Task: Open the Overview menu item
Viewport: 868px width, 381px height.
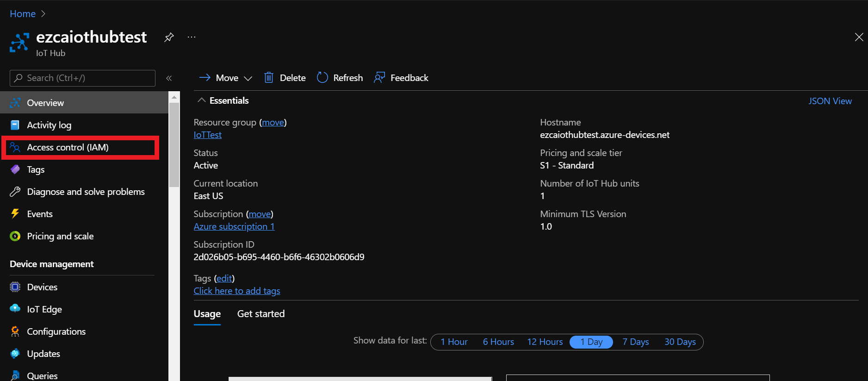Action: pyautogui.click(x=84, y=103)
